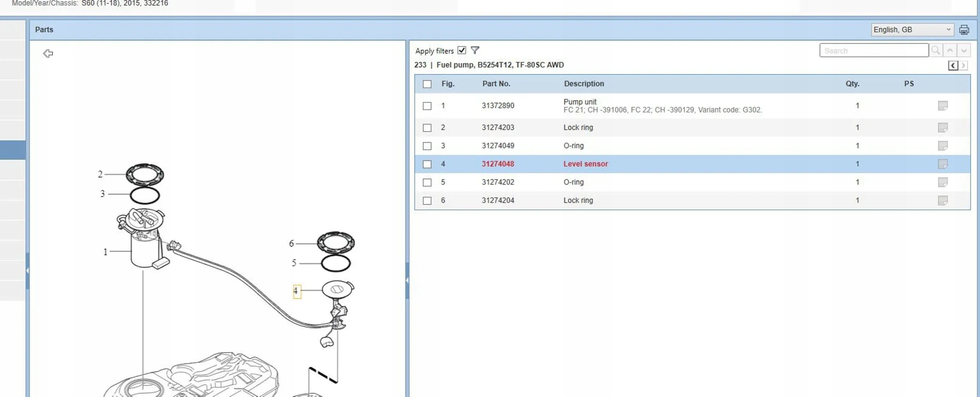Sort by Part No. column header
This screenshot has height=397, width=980.
point(496,83)
